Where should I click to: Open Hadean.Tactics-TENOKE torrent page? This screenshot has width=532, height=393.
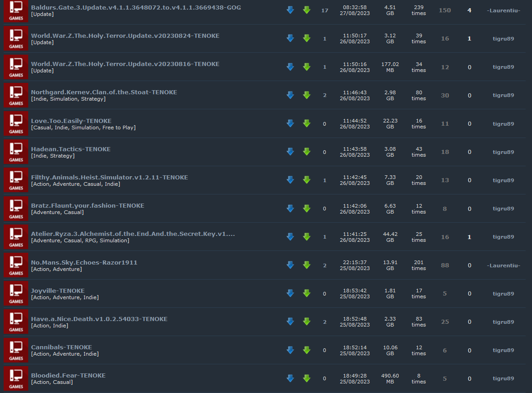pyautogui.click(x=71, y=149)
